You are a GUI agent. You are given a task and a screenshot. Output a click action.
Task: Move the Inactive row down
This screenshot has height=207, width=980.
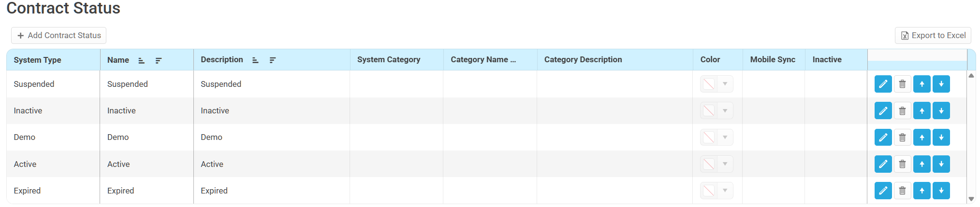point(941,110)
